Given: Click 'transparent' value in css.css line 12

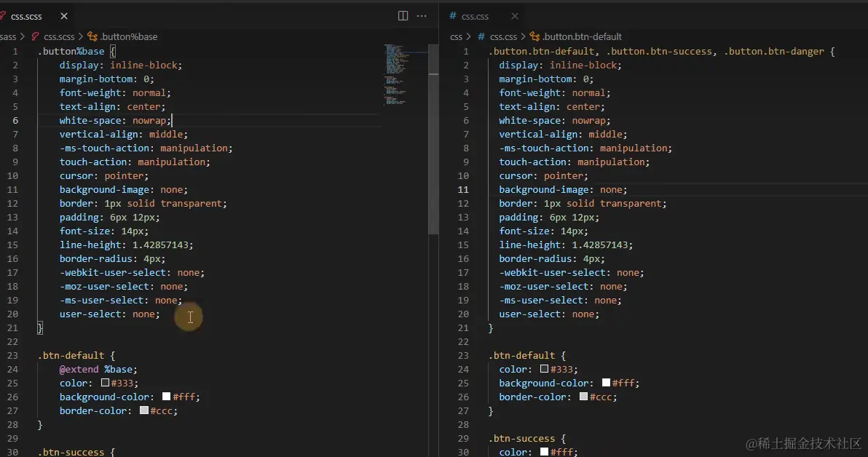Looking at the screenshot, I should (x=631, y=203).
